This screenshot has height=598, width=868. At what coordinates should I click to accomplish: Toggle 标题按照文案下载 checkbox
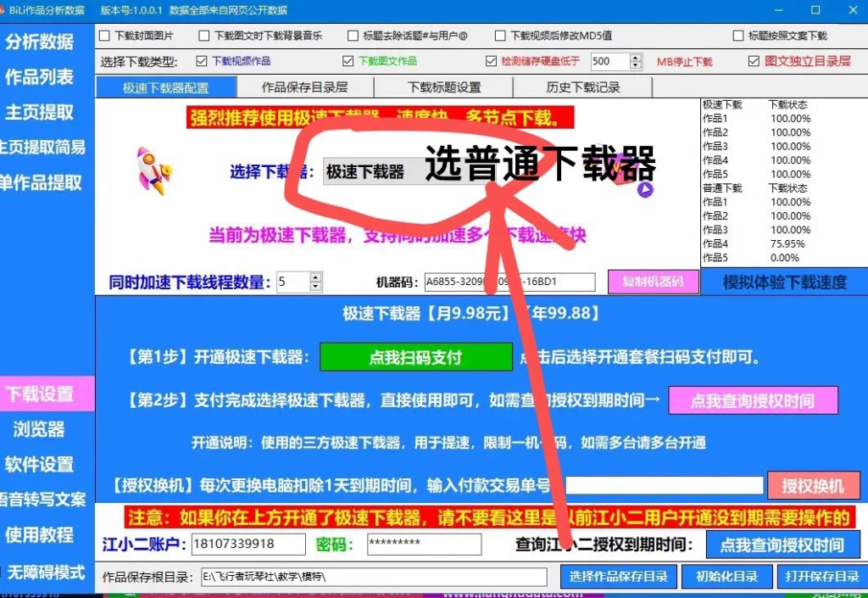click(x=738, y=36)
